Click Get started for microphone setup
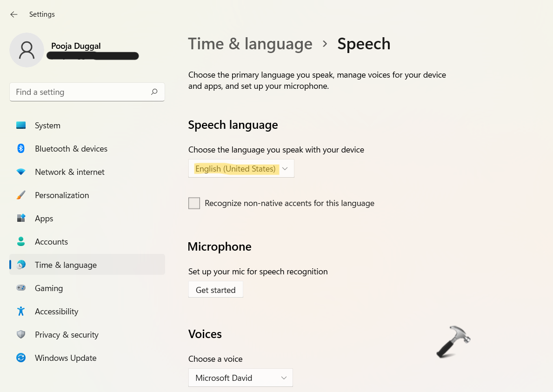The width and height of the screenshot is (553, 392). pyautogui.click(x=215, y=290)
